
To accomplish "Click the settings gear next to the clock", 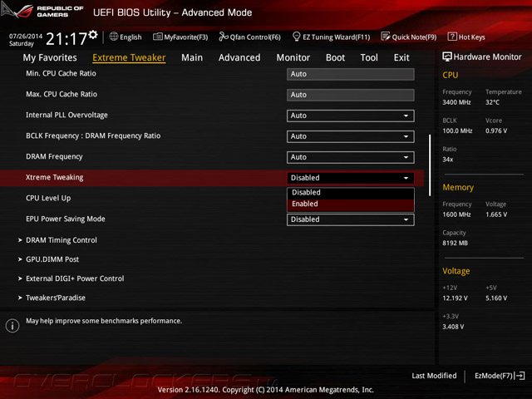I will 93,35.
